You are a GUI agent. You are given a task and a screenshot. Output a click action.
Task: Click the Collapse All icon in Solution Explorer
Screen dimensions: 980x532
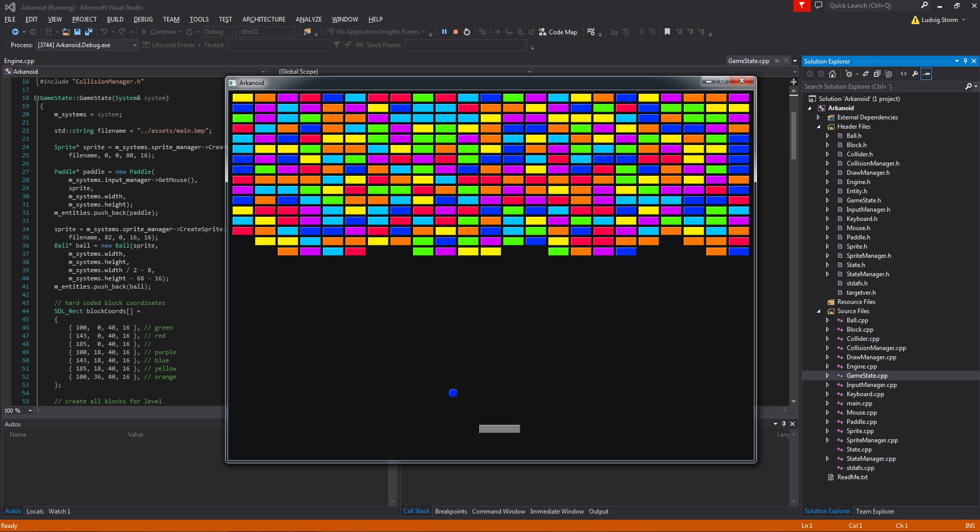click(x=877, y=74)
